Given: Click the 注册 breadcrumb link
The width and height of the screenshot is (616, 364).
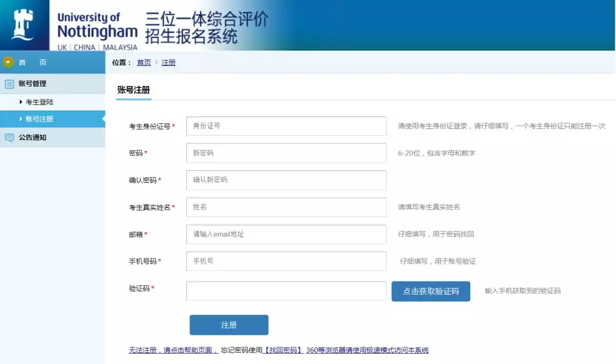Looking at the screenshot, I should pyautogui.click(x=169, y=62).
